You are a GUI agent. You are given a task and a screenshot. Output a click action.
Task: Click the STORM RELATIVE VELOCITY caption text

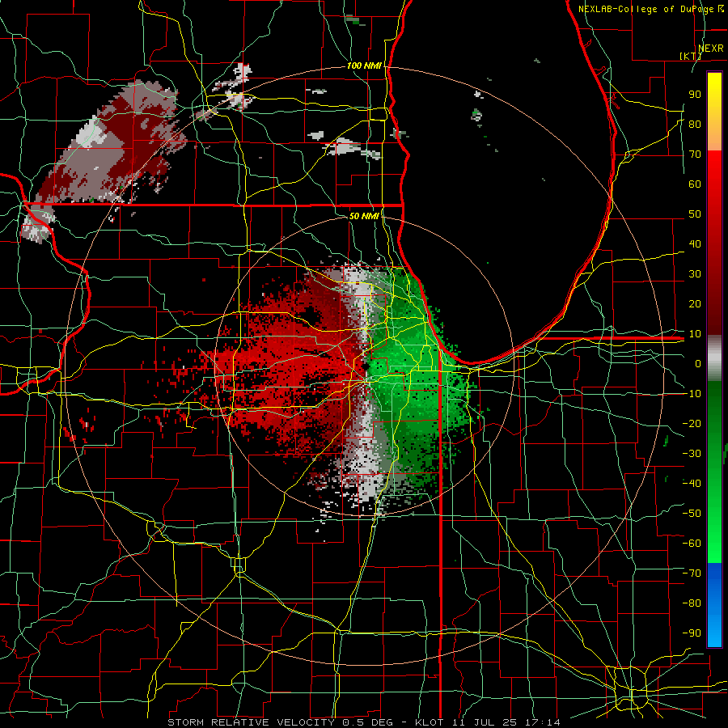coord(250,722)
